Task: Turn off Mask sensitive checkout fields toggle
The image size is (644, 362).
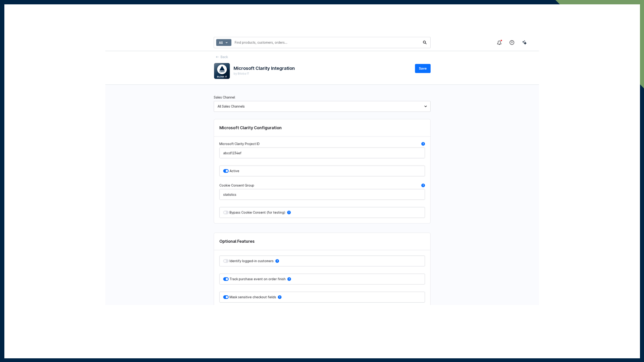Action: [x=226, y=297]
